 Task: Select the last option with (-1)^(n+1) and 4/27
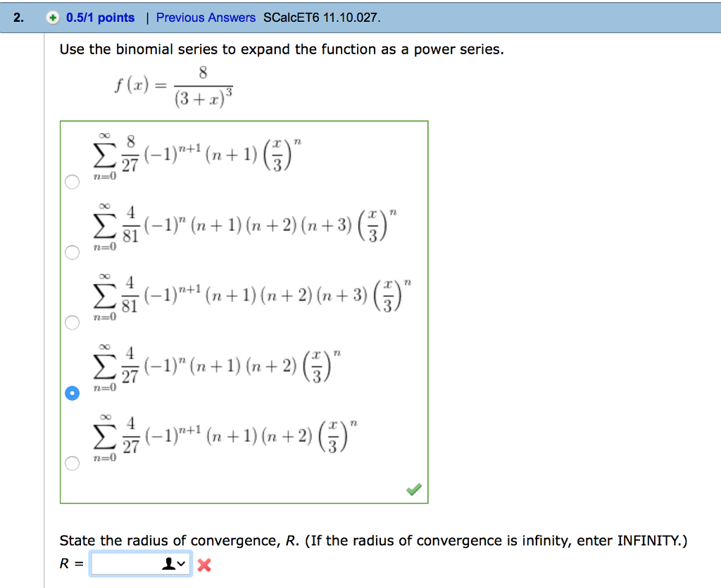click(x=72, y=463)
